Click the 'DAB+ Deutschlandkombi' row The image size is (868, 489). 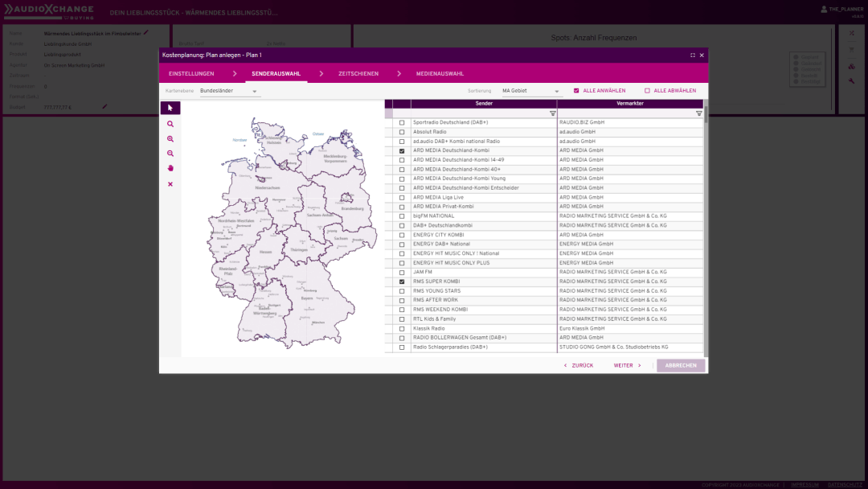pyautogui.click(x=544, y=225)
